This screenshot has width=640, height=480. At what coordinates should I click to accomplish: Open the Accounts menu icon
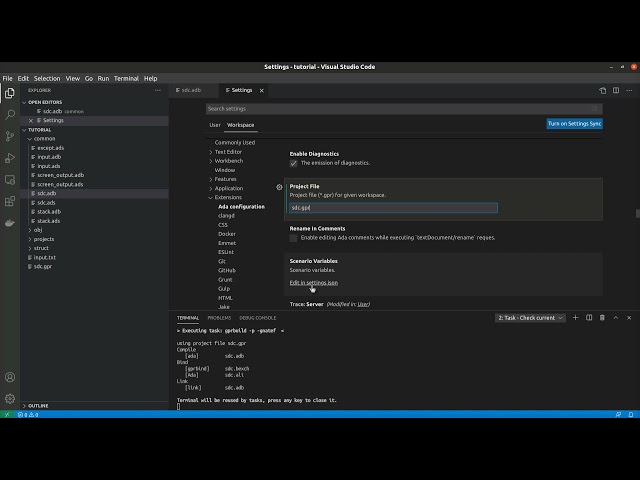click(x=10, y=377)
